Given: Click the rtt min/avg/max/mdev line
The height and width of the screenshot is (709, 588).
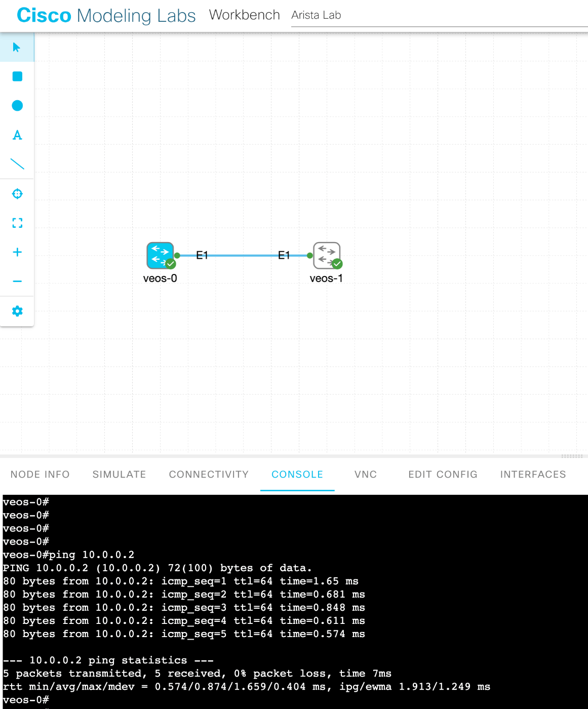Looking at the screenshot, I should pos(247,687).
